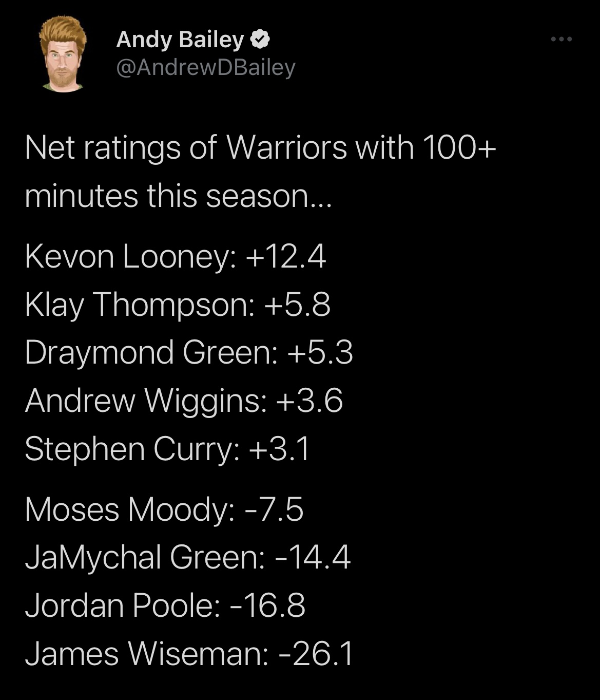Click the 'Net ratings of' opening words
This screenshot has width=600, height=700.
[x=121, y=147]
